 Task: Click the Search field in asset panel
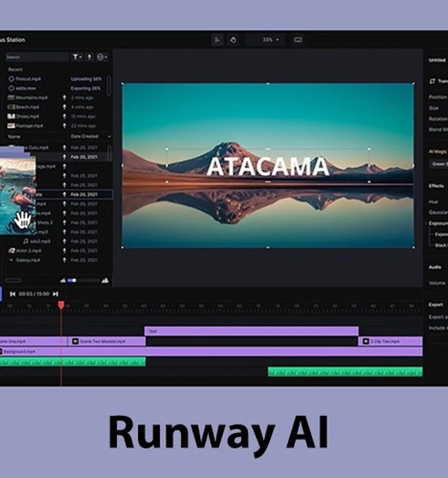(37, 57)
